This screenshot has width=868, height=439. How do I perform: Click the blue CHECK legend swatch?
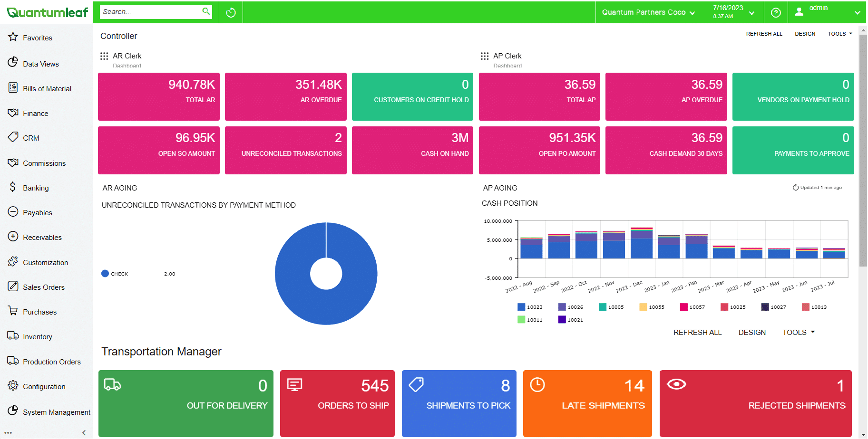click(105, 273)
